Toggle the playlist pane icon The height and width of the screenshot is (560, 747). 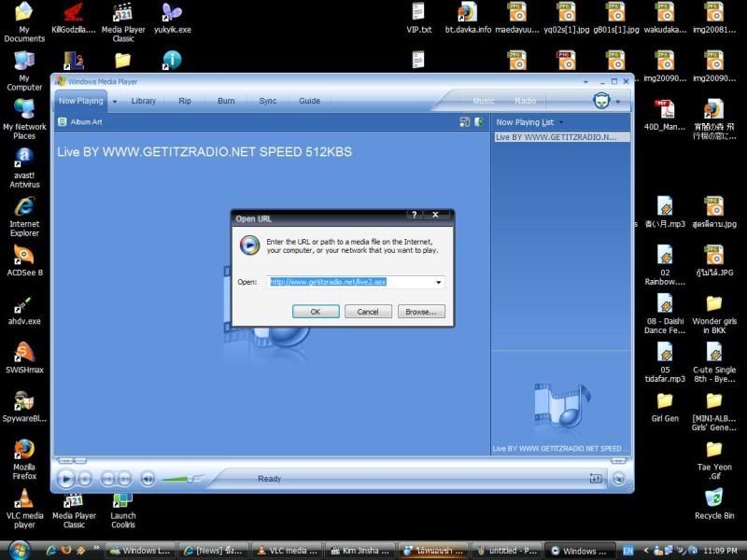coord(479,122)
